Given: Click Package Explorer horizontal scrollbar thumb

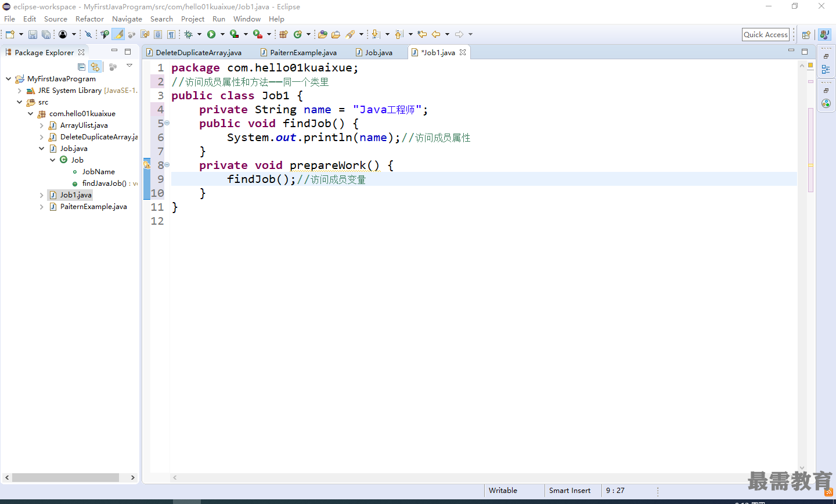Looking at the screenshot, I should coord(66,477).
